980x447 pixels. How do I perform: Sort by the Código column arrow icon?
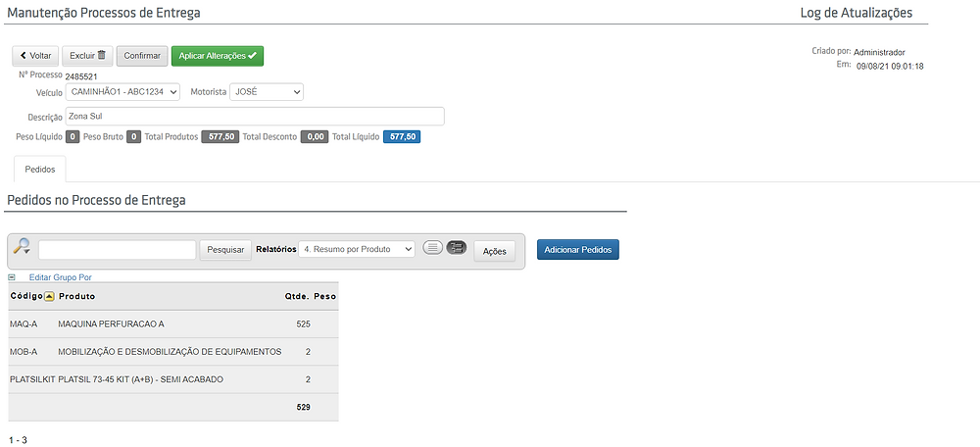(49, 296)
